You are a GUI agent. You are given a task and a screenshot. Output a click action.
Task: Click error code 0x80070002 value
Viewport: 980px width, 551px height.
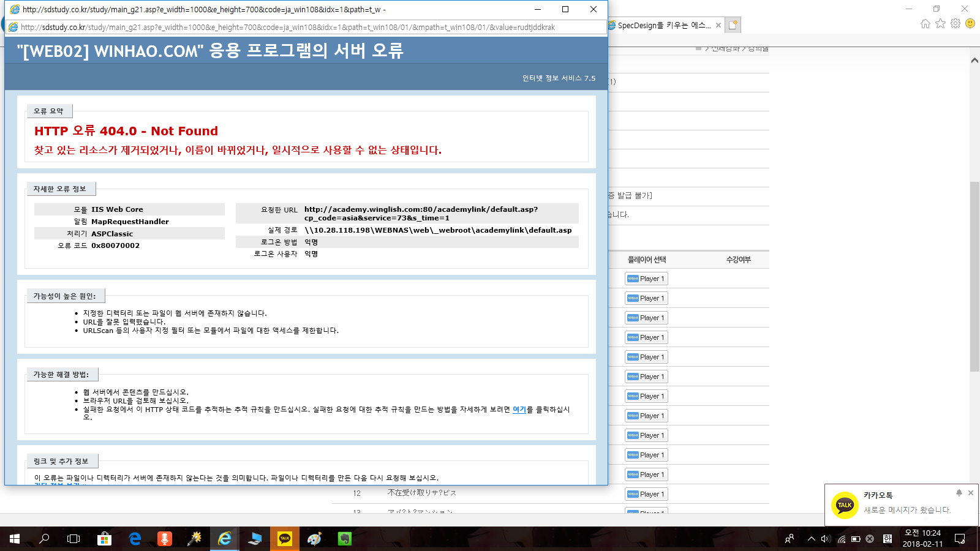tap(116, 246)
